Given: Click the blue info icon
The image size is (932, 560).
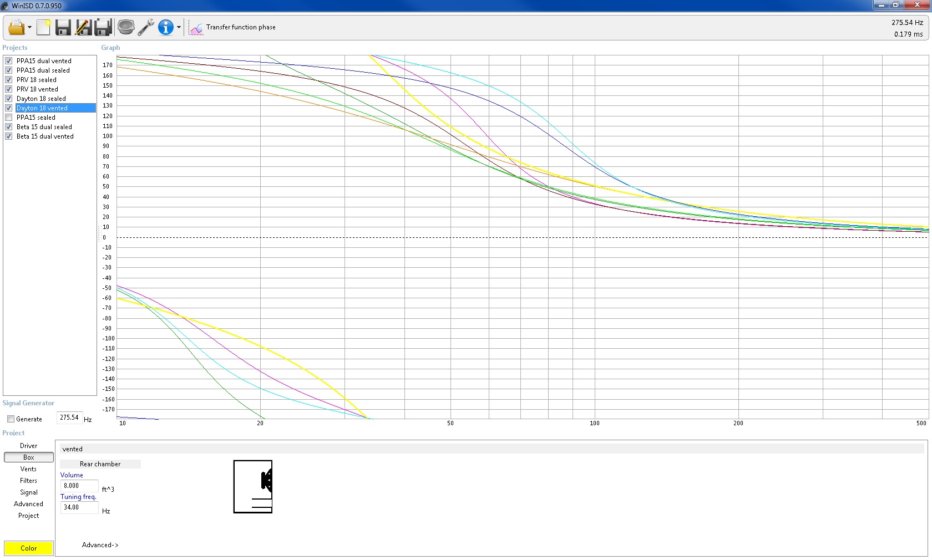Looking at the screenshot, I should tap(165, 27).
